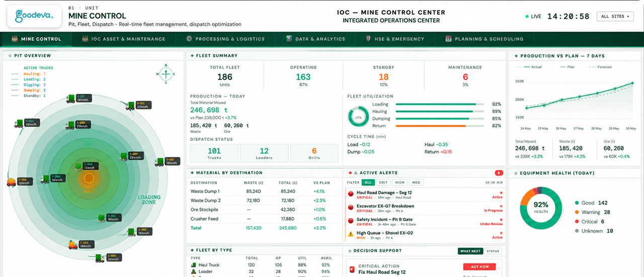Click the 101 Trucks dispatch card
The image size is (644, 277).
tap(214, 153)
